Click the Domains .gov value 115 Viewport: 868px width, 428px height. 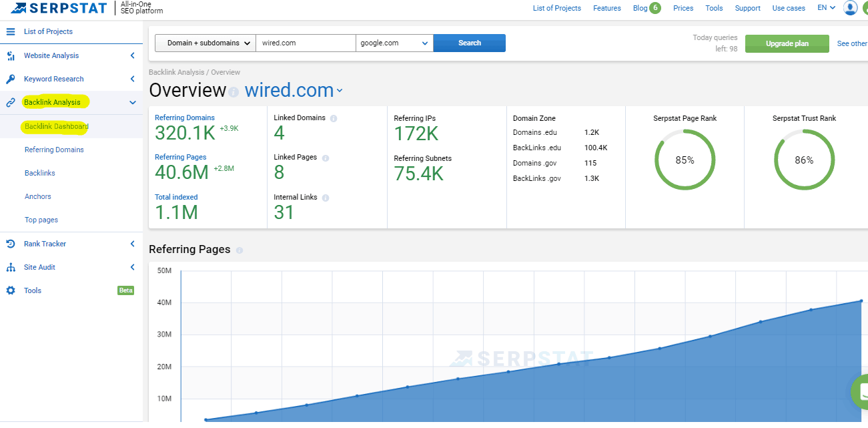[x=590, y=163]
